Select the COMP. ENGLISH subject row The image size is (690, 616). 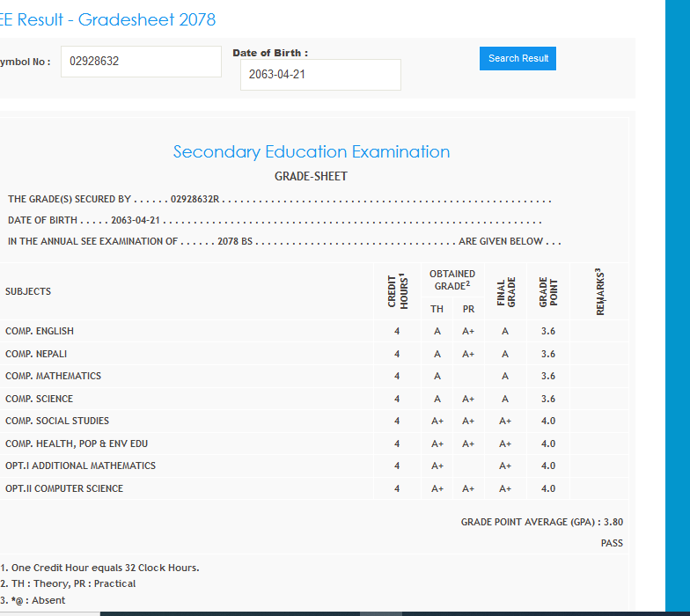point(40,331)
